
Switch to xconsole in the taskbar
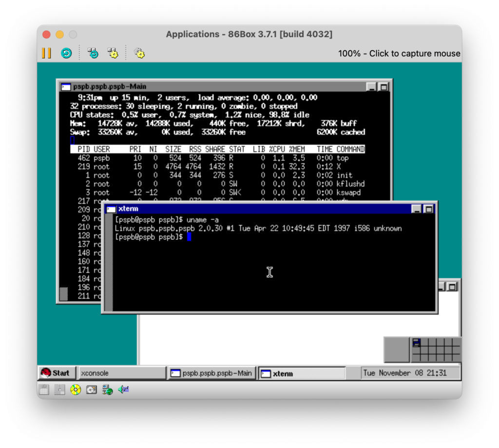(122, 373)
